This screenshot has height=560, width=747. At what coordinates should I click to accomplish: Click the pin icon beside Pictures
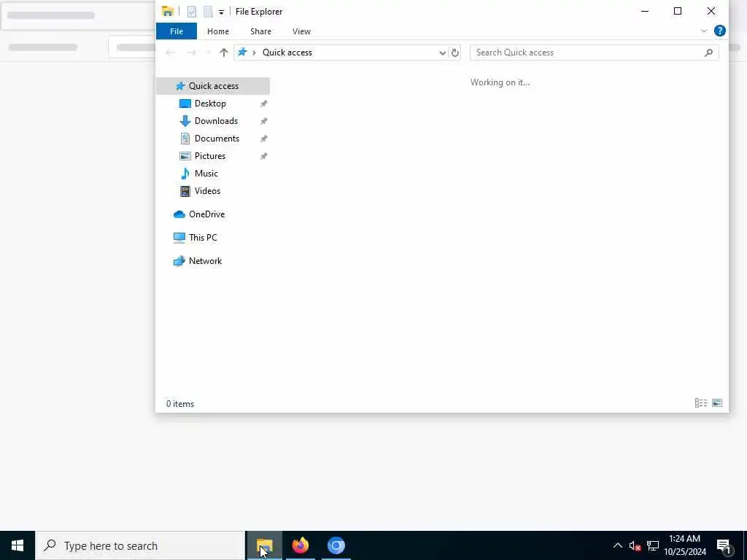(263, 156)
